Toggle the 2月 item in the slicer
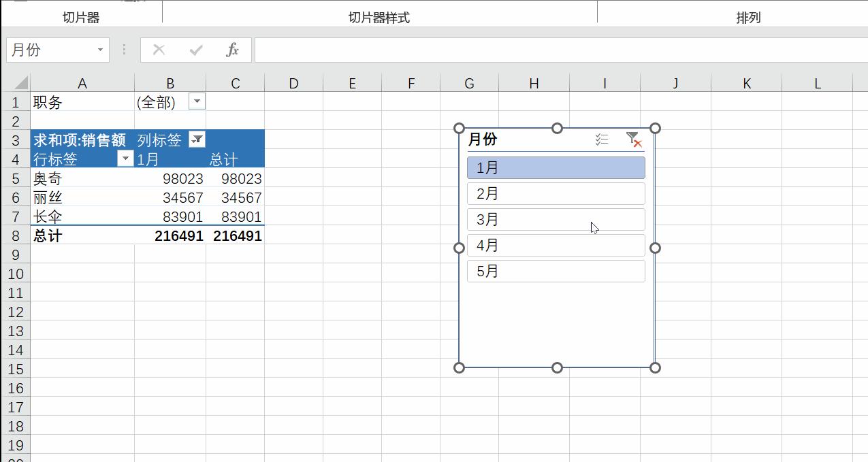The width and height of the screenshot is (868, 462). tap(556, 193)
